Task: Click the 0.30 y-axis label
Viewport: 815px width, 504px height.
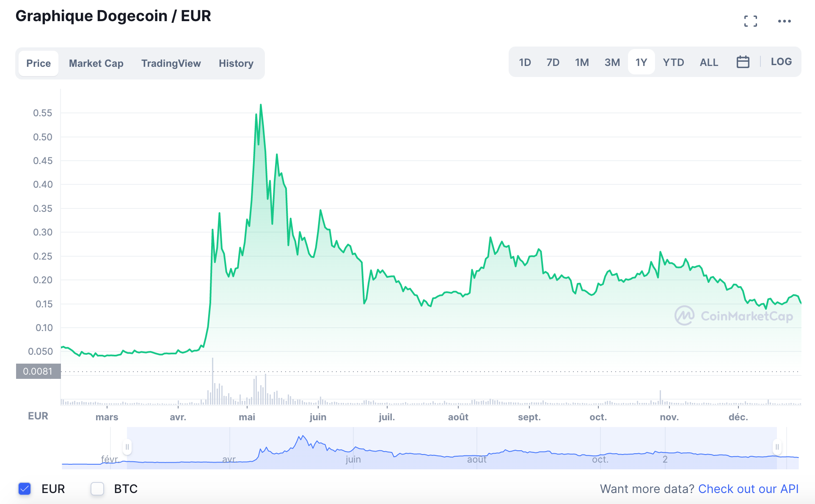Action: pyautogui.click(x=43, y=232)
